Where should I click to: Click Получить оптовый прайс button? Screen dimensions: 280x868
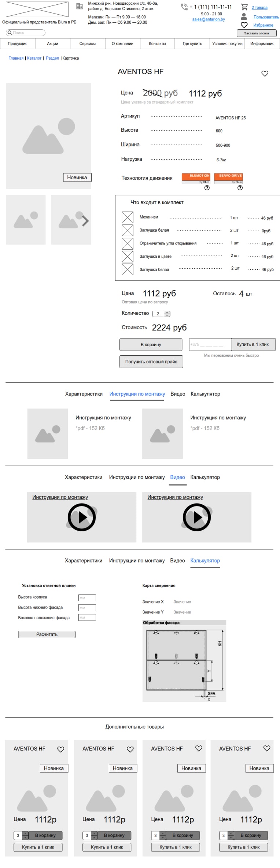(151, 362)
